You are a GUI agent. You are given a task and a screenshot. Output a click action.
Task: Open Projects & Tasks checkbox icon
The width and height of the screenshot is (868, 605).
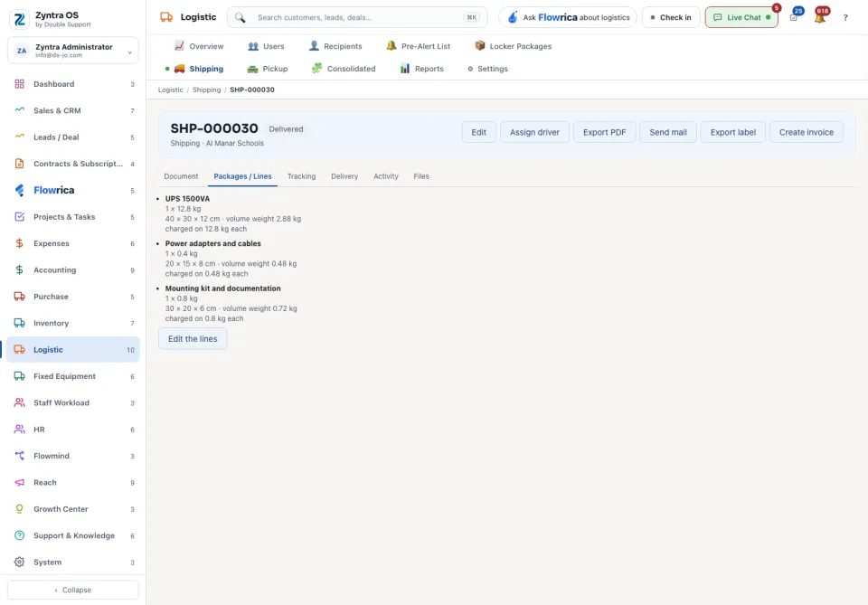click(19, 217)
